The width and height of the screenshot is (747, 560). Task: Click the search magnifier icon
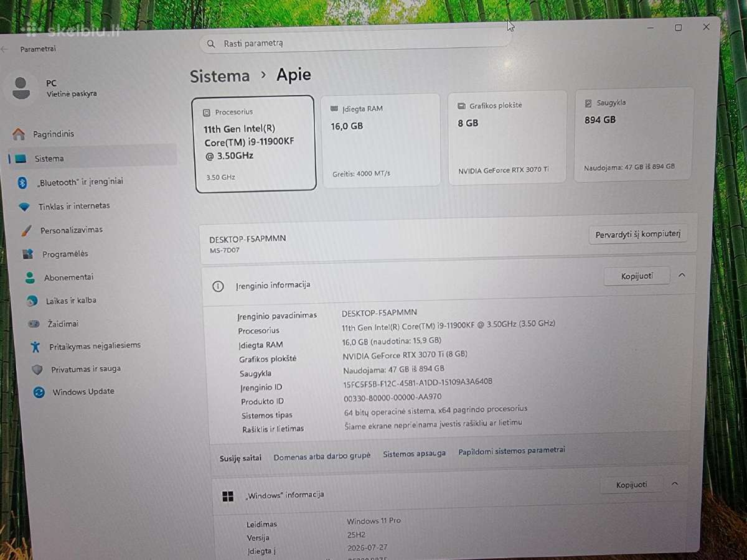tap(211, 44)
